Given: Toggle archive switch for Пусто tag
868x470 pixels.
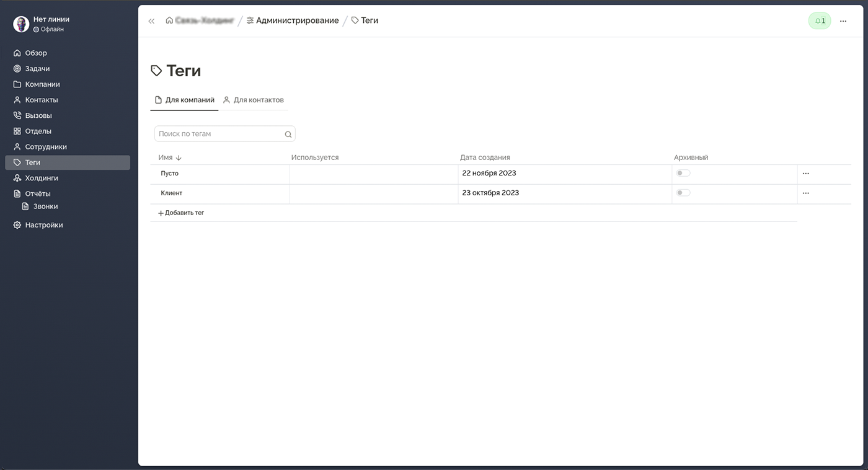Looking at the screenshot, I should pos(683,174).
